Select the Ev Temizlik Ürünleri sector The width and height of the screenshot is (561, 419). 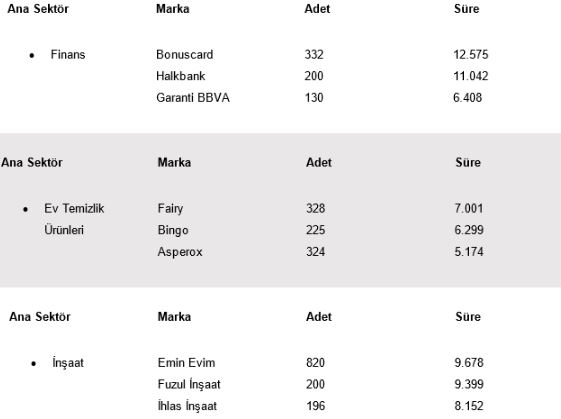74,219
